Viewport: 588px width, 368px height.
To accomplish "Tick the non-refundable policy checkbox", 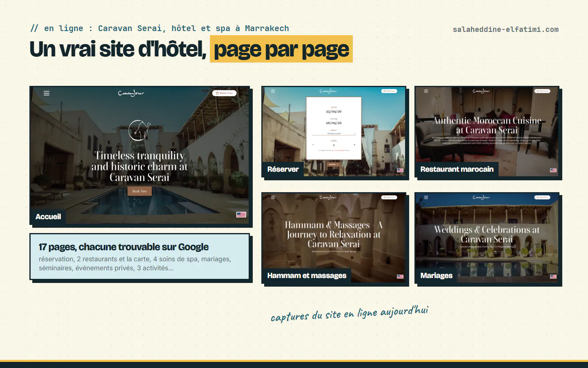I will (319, 150).
